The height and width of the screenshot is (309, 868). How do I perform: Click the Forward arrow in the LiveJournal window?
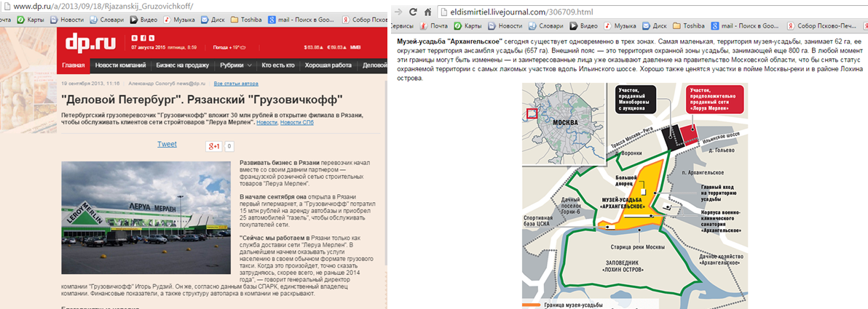pos(398,12)
